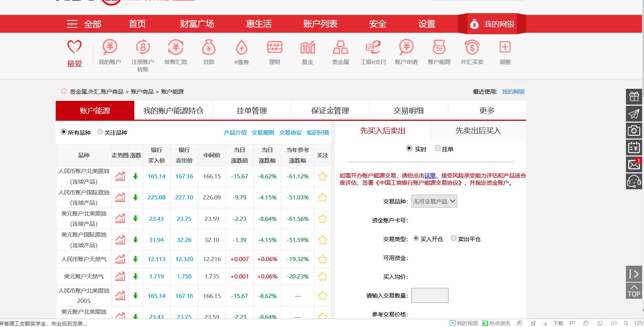Switch to 挂单管理 tab
Image resolution: width=644 pixels, height=327 pixels.
pyautogui.click(x=252, y=111)
